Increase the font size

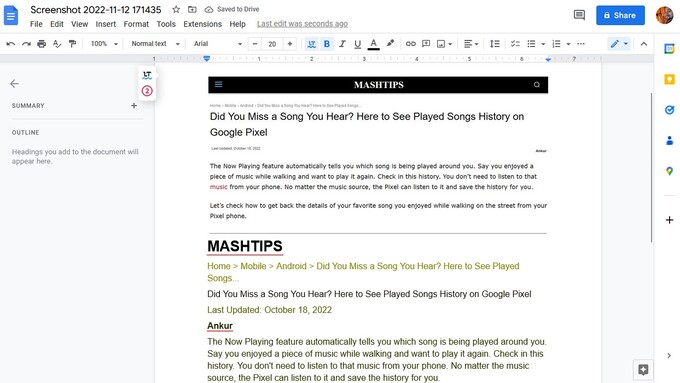(x=290, y=44)
